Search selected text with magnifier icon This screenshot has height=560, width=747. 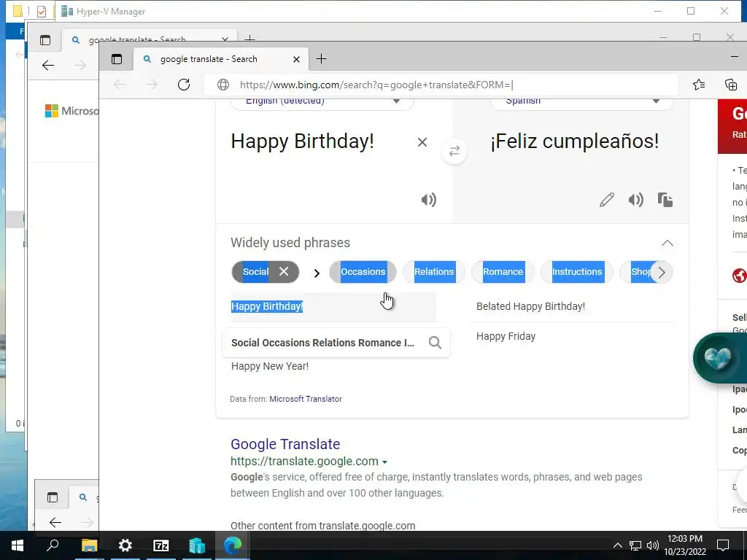(435, 343)
